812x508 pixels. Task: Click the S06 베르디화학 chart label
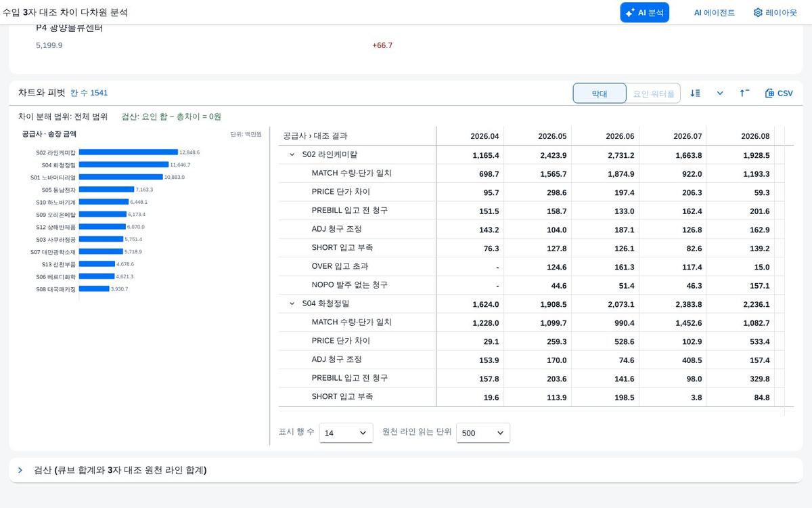pos(56,277)
